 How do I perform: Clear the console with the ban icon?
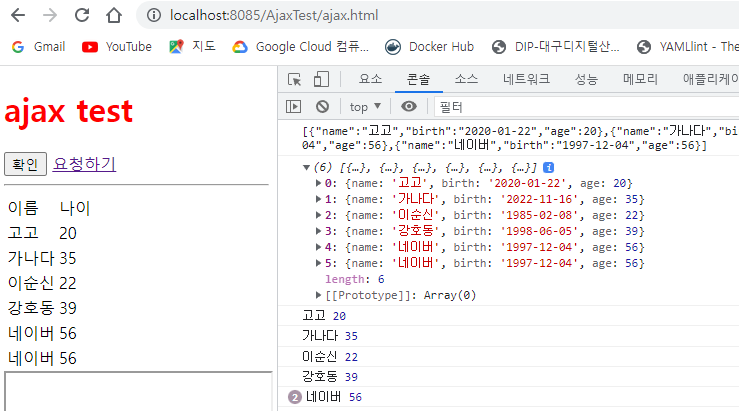pos(322,107)
